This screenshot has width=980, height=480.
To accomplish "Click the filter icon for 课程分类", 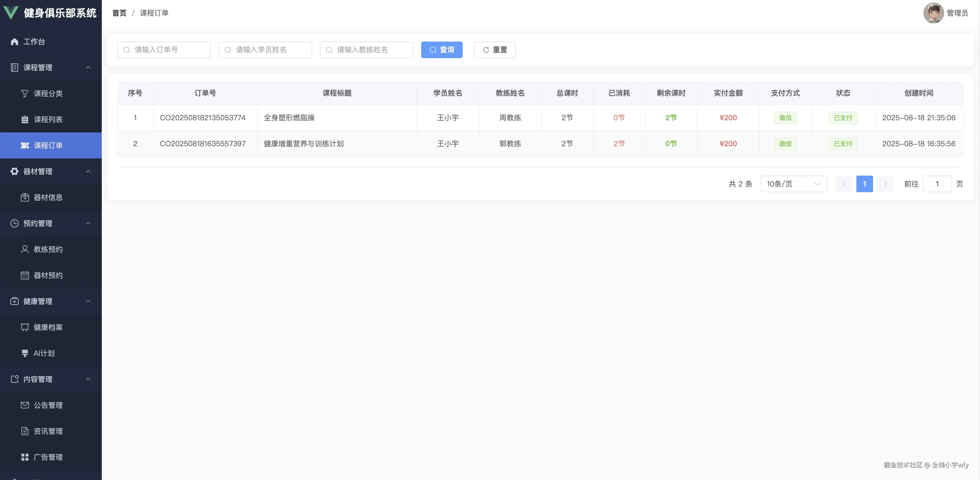I will coord(25,93).
